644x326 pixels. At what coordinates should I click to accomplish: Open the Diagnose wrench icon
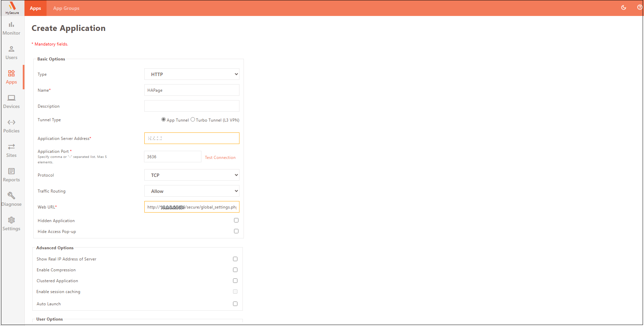tap(12, 196)
